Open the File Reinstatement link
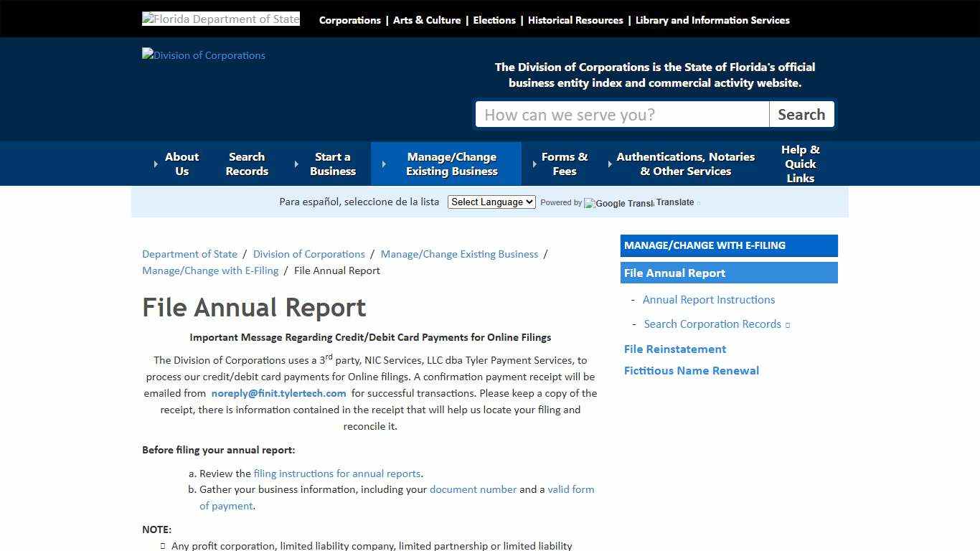 tap(674, 349)
